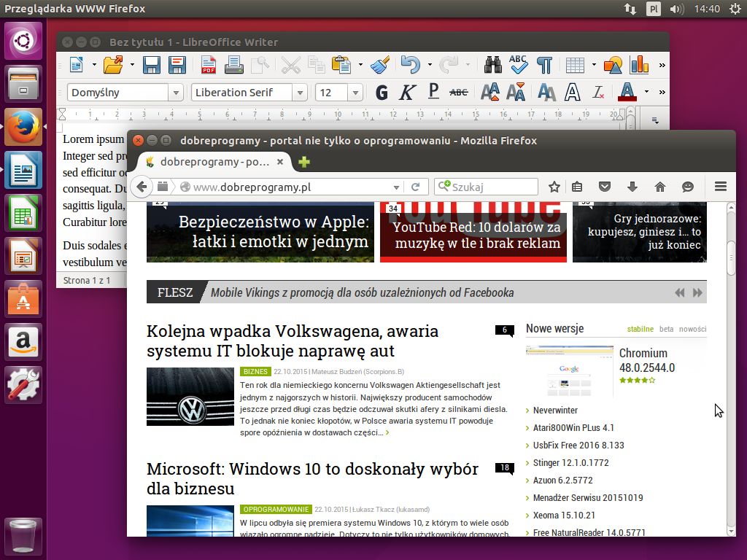The height and width of the screenshot is (560, 747).
Task: Toggle bold G button in Writer
Action: click(382, 92)
